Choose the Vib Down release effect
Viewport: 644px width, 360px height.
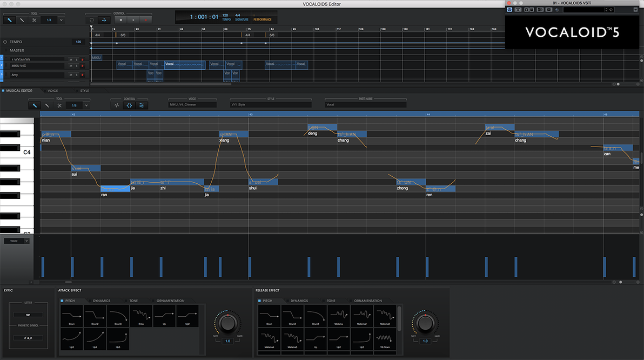385,339
